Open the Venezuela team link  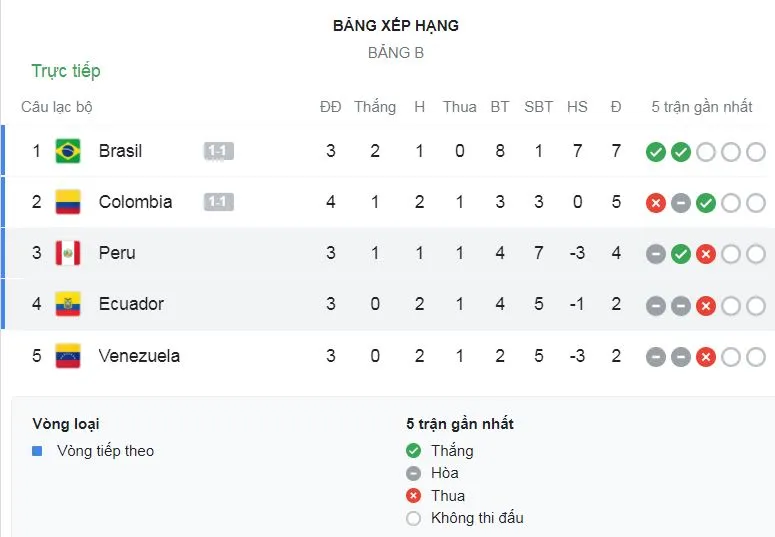[139, 356]
